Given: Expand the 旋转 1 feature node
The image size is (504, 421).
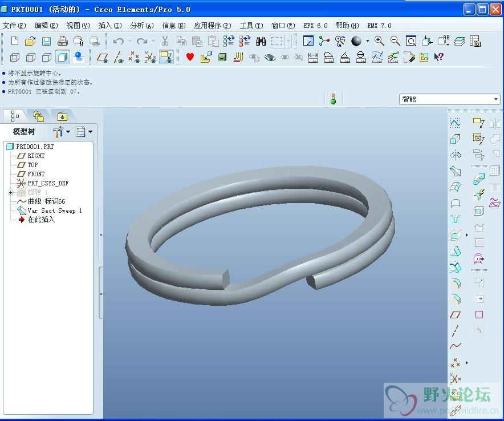Looking at the screenshot, I should coord(10,192).
